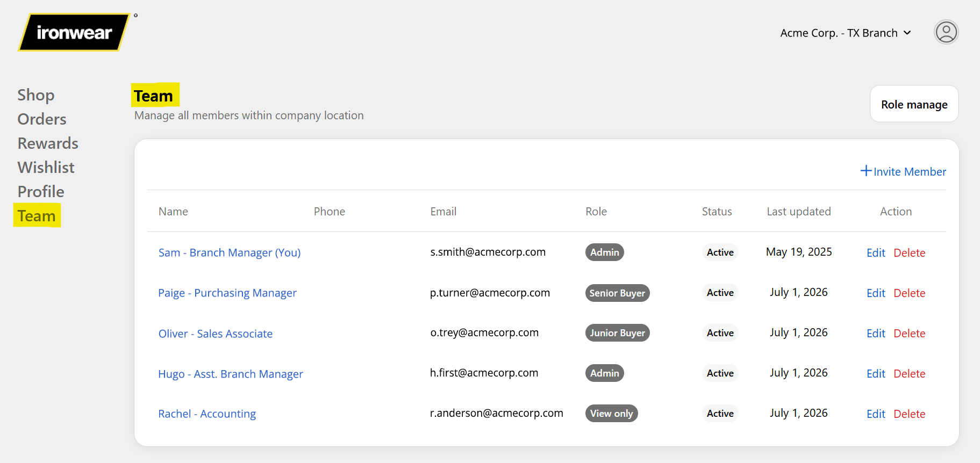Click Invite Member link
Image resolution: width=980 pixels, height=463 pixels.
click(903, 171)
